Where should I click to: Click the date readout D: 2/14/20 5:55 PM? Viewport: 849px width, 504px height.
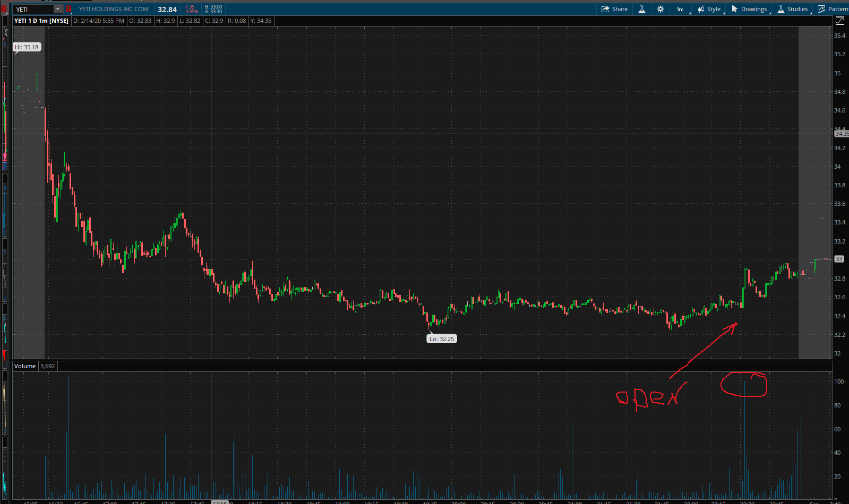coord(99,21)
